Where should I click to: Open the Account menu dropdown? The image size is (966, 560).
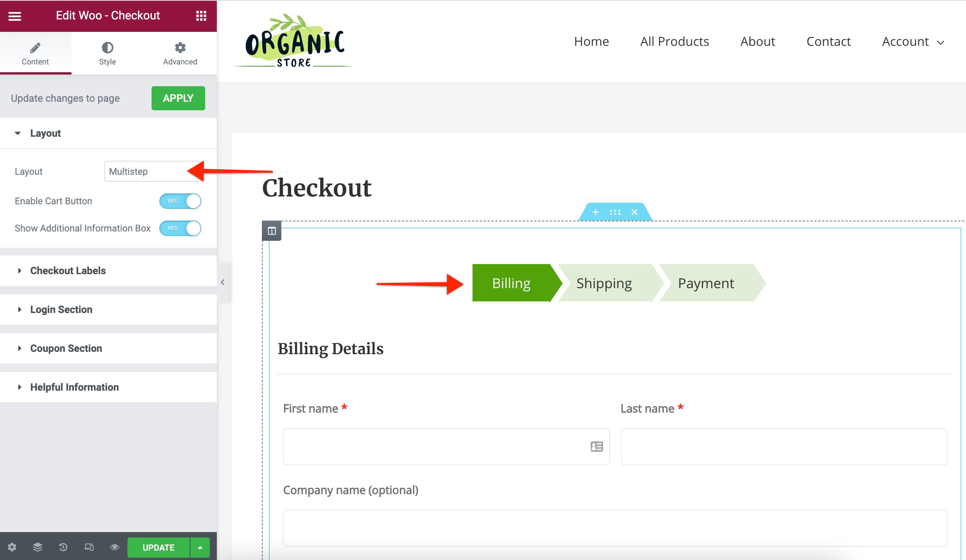click(x=913, y=42)
